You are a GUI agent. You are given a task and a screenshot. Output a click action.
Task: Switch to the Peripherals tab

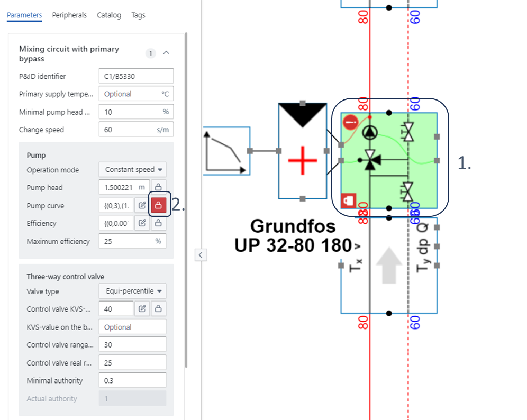click(x=69, y=15)
